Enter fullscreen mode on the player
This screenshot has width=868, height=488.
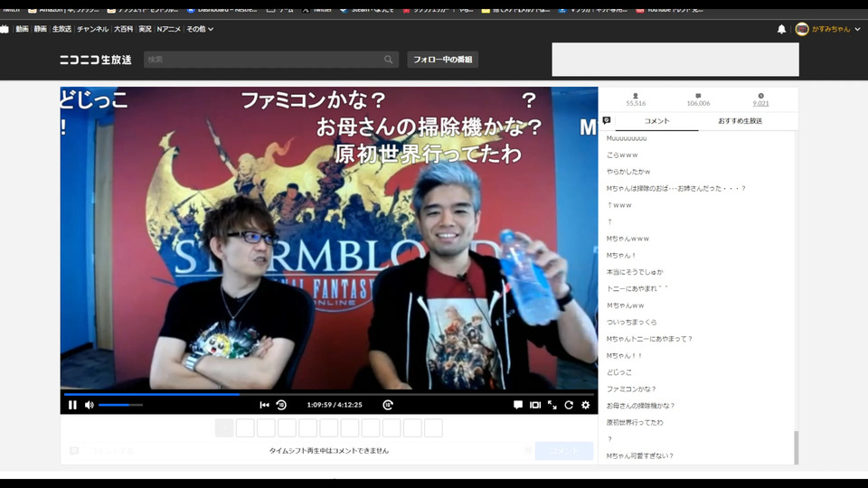click(552, 405)
